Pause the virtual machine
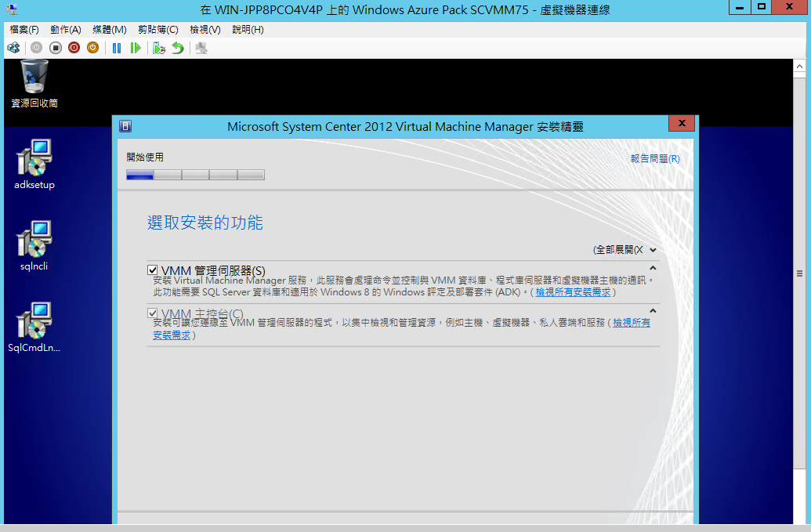The image size is (811, 532). tap(117, 48)
